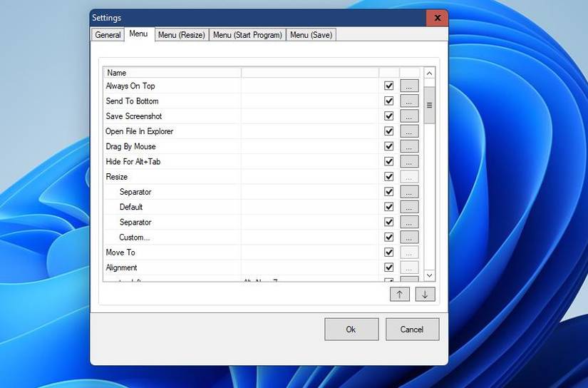Click ellipsis button for Hide For Alt+Tab
This screenshot has width=588, height=388.
[x=409, y=162]
